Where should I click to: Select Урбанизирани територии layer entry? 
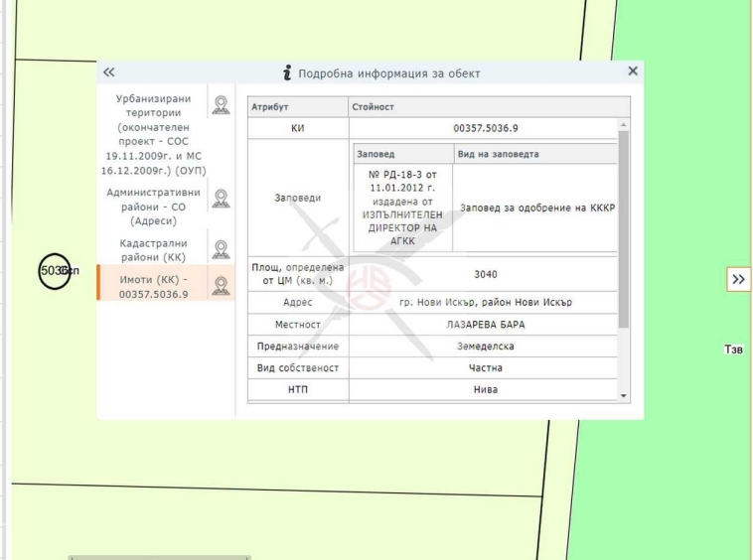tap(152, 134)
